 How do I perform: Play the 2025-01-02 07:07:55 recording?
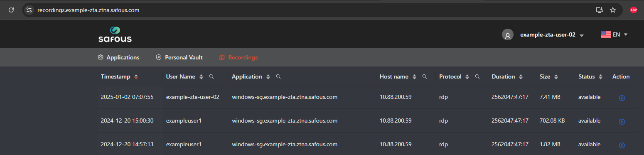click(622, 98)
